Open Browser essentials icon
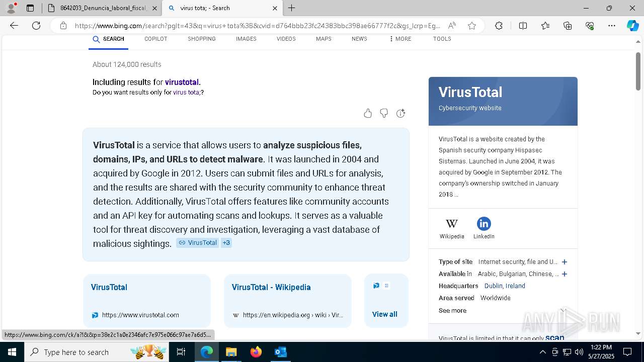Viewport: 644px width, 362px height. (590, 26)
